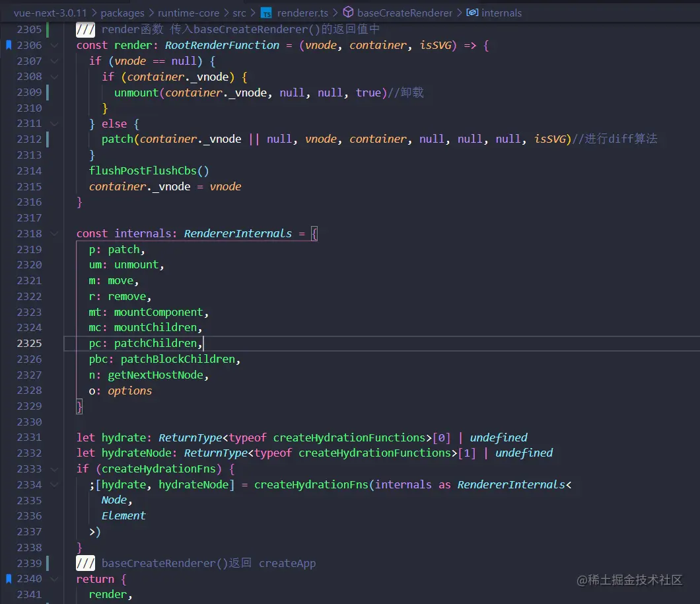Click mountChildren on line 2324
The height and width of the screenshot is (604, 700).
pyautogui.click(x=155, y=328)
